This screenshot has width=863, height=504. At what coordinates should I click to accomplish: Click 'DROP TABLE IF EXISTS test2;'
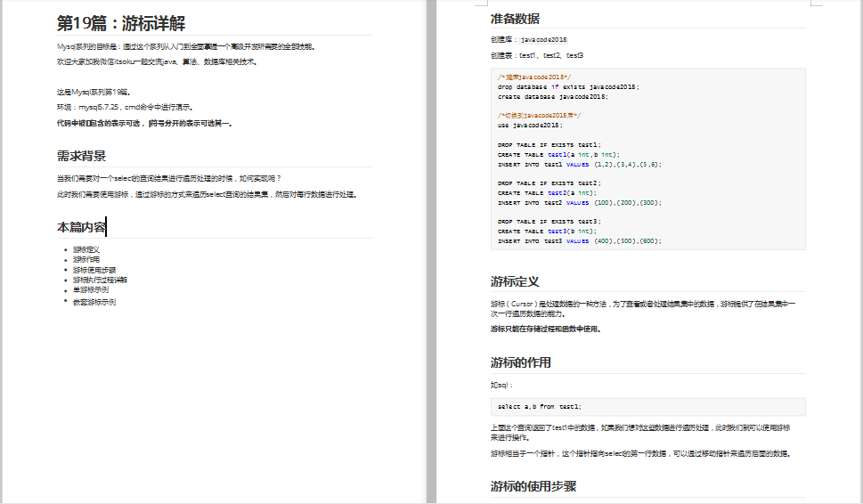[x=550, y=183]
